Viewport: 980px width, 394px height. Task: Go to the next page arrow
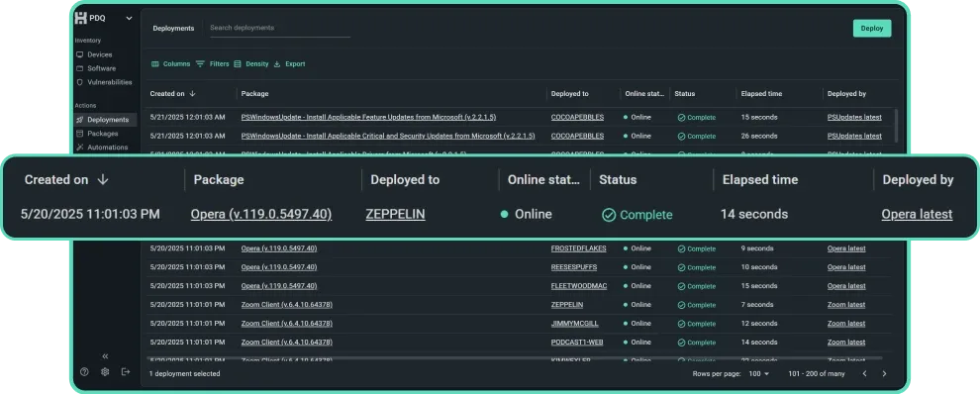click(884, 373)
